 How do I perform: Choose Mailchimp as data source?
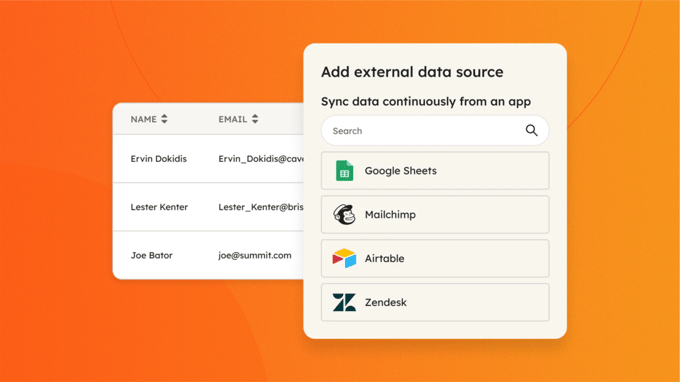(435, 214)
